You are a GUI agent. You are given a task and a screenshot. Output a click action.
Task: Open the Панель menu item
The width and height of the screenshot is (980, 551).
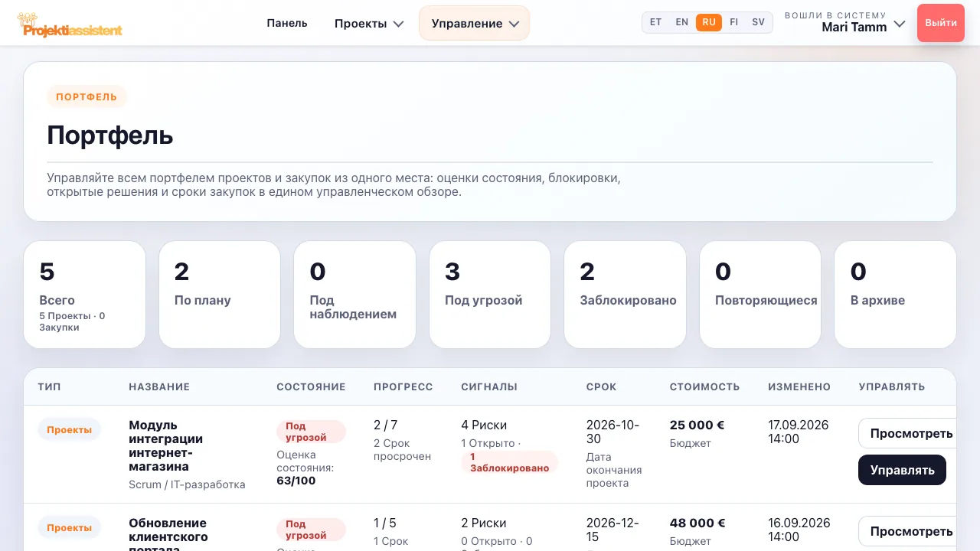(x=287, y=23)
